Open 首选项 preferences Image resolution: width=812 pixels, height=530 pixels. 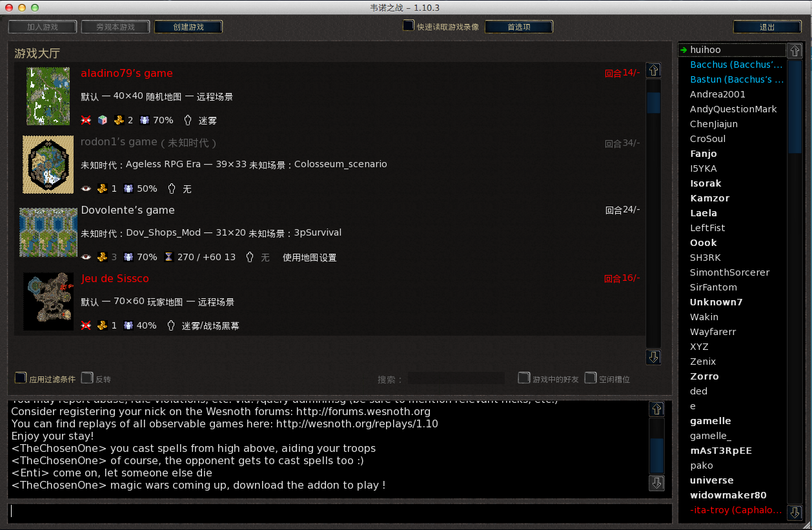(x=518, y=27)
